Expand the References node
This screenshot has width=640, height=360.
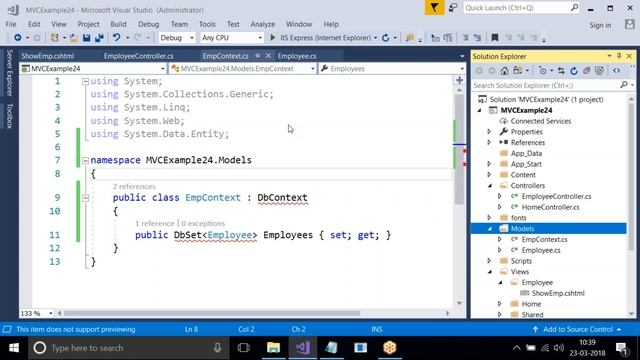tap(489, 142)
